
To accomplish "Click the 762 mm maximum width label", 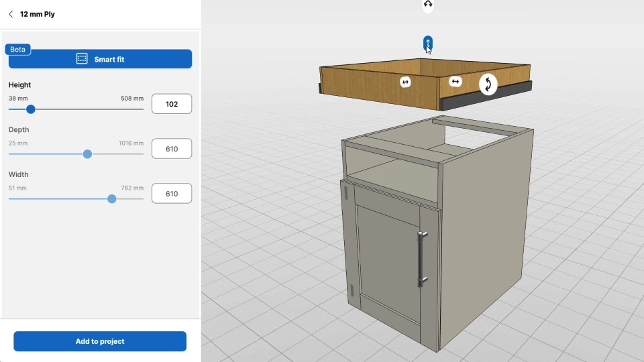I will pos(132,188).
